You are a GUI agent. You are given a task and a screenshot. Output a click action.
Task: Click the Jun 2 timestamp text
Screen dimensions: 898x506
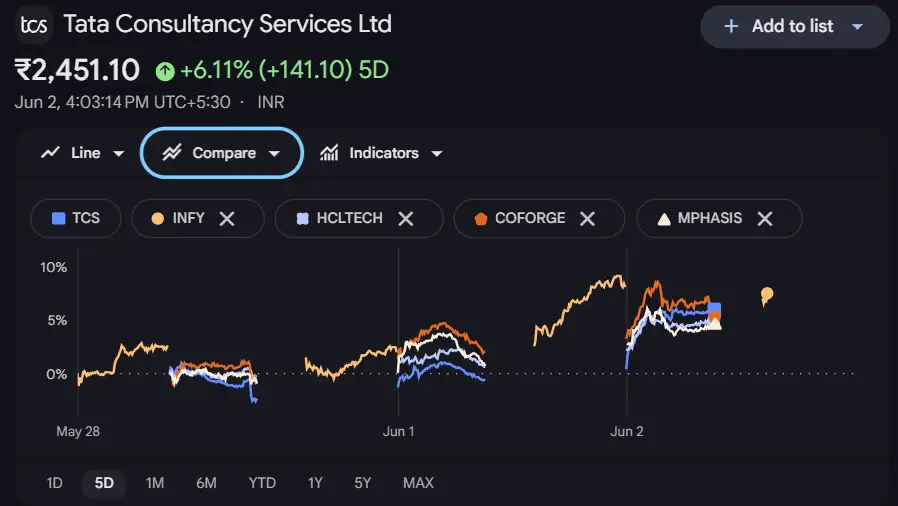click(x=122, y=102)
